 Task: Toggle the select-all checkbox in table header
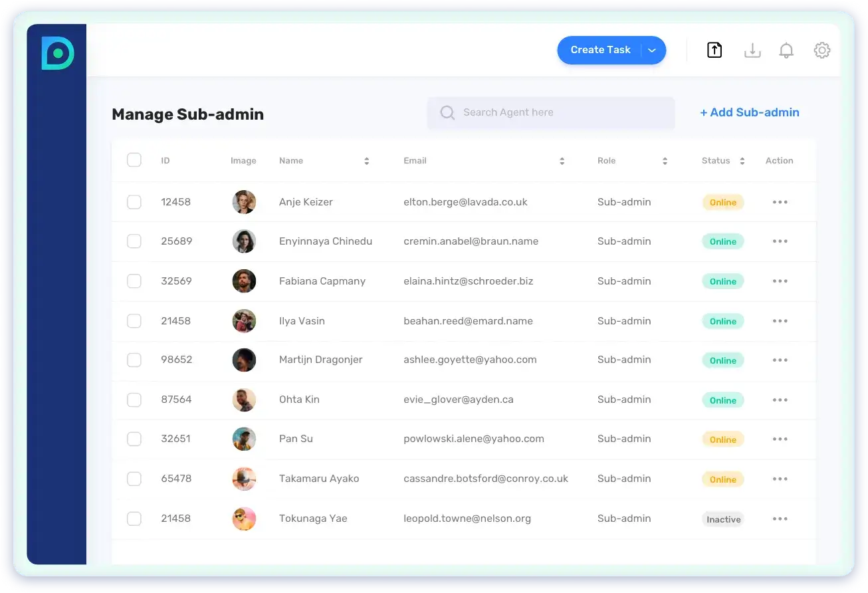[134, 160]
